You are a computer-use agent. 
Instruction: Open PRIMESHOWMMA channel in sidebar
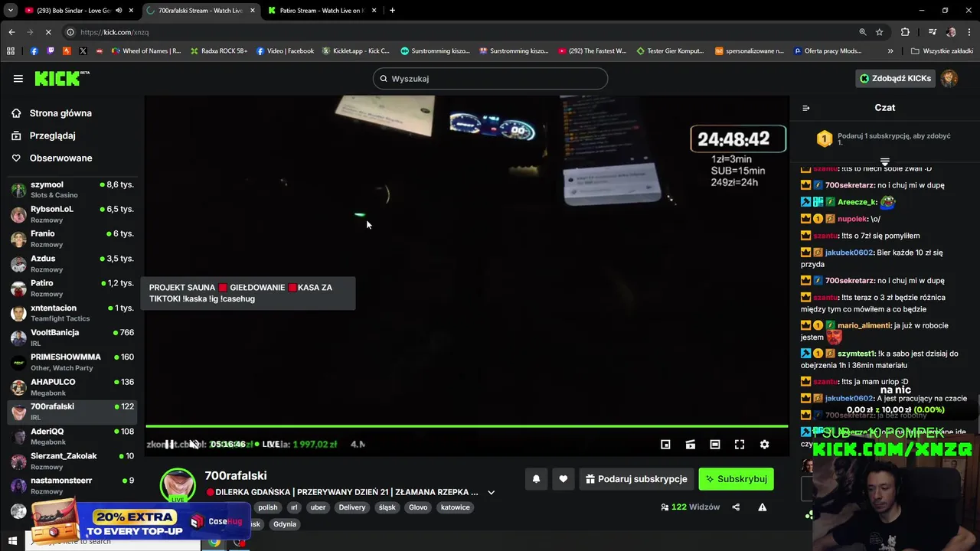click(x=73, y=362)
